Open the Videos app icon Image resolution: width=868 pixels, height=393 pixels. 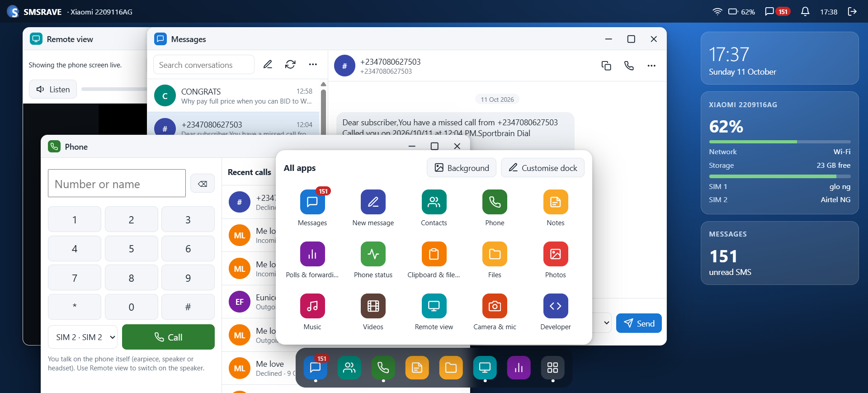click(373, 306)
